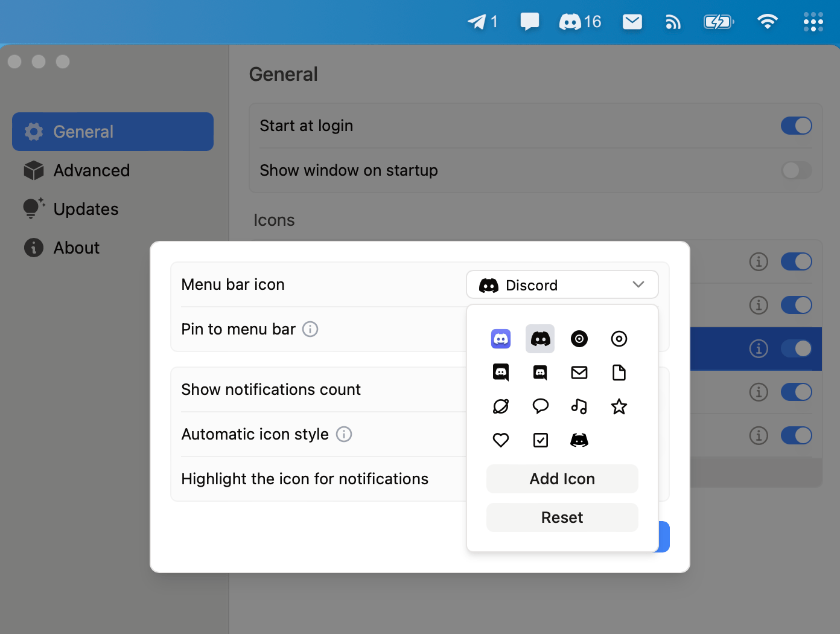Image resolution: width=840 pixels, height=634 pixels.
Task: Choose the heart icon
Action: pyautogui.click(x=501, y=440)
